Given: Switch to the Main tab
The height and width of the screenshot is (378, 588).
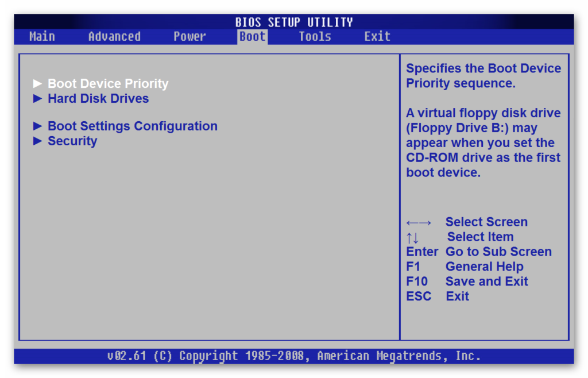Looking at the screenshot, I should coord(42,37).
